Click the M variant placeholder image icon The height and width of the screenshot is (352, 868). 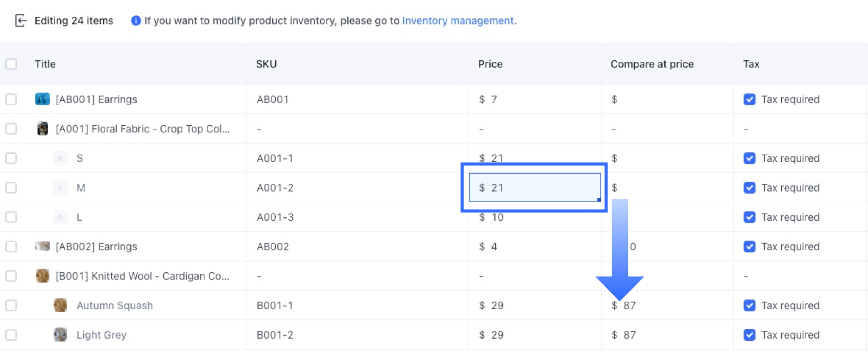[x=60, y=187]
